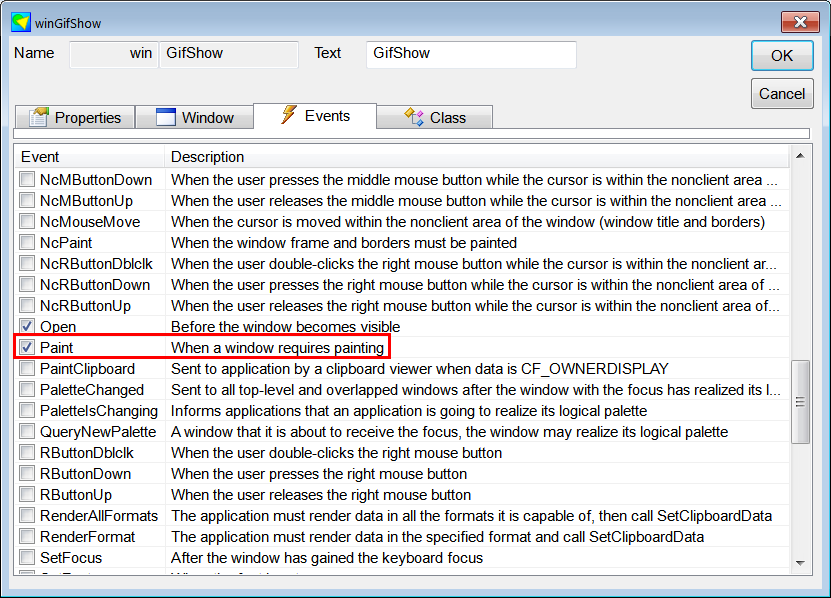
Task: Tick the NcRButtonDblclk checkbox
Action: pyautogui.click(x=27, y=263)
